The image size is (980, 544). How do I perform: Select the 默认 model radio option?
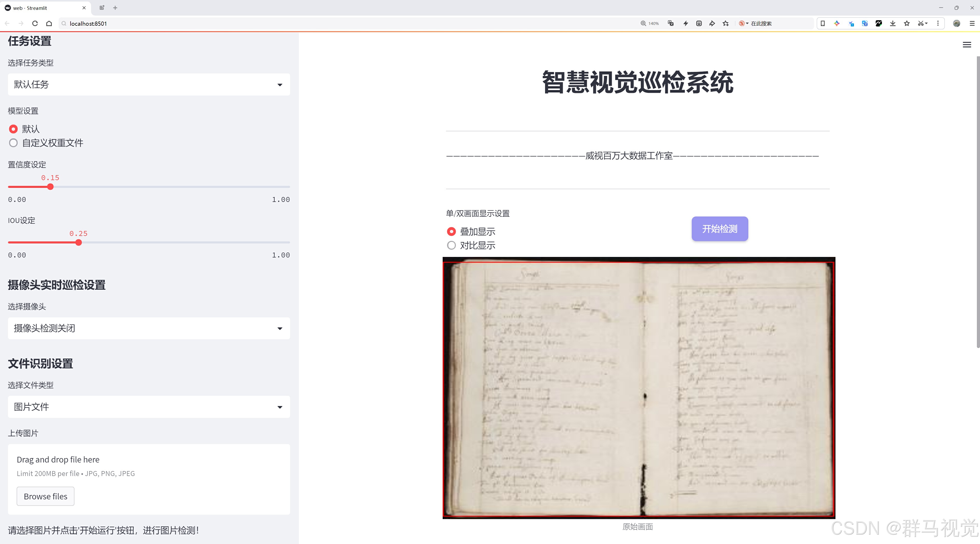pos(13,129)
